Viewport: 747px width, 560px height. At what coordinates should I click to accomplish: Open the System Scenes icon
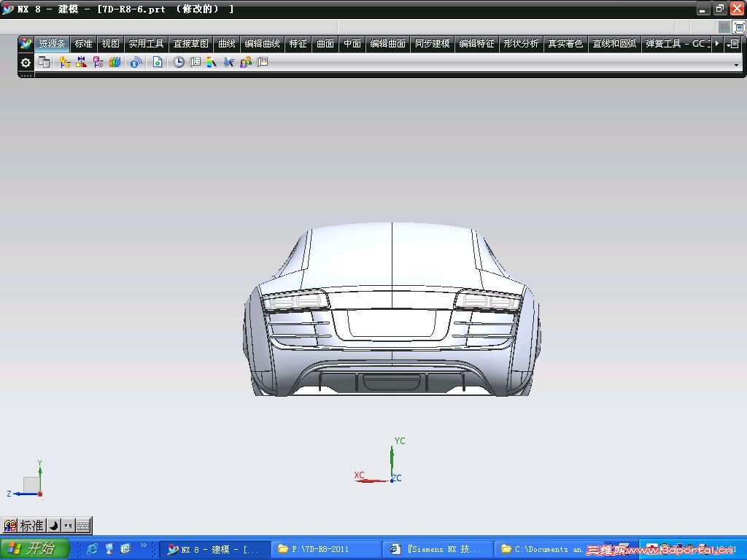263,62
